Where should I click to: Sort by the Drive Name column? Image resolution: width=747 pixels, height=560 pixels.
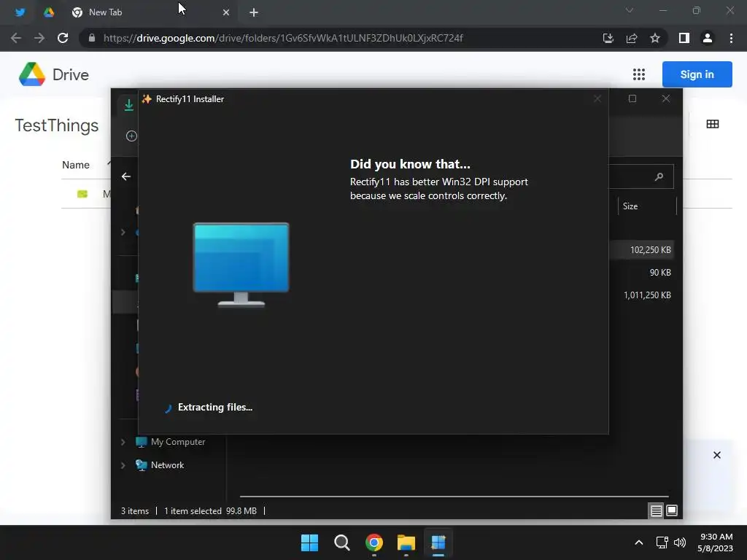pos(76,165)
